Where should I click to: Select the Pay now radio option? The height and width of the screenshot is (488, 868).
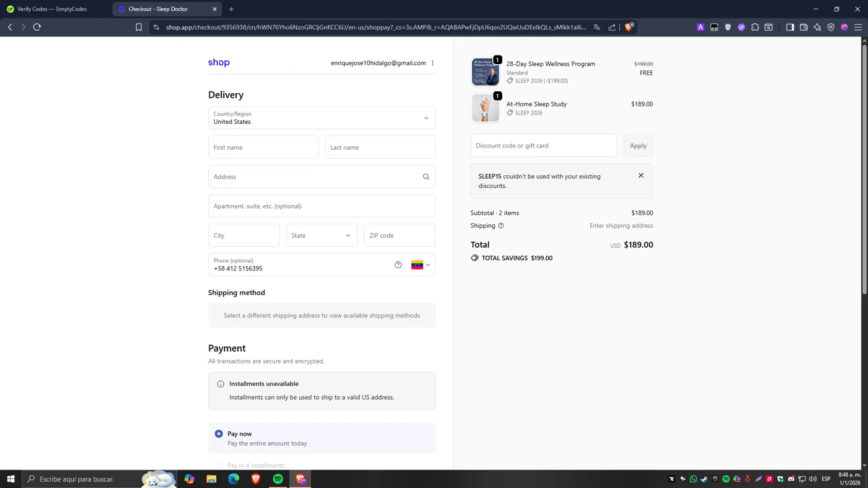(219, 434)
